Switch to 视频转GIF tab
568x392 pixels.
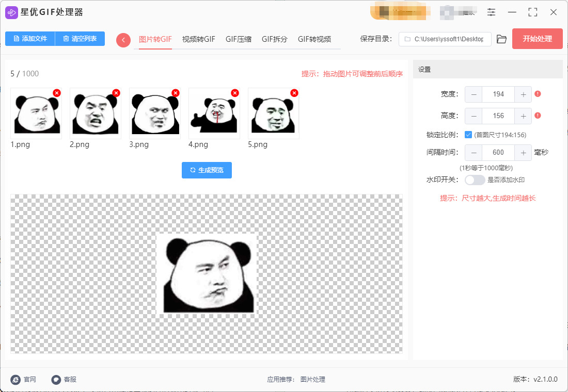pyautogui.click(x=198, y=39)
